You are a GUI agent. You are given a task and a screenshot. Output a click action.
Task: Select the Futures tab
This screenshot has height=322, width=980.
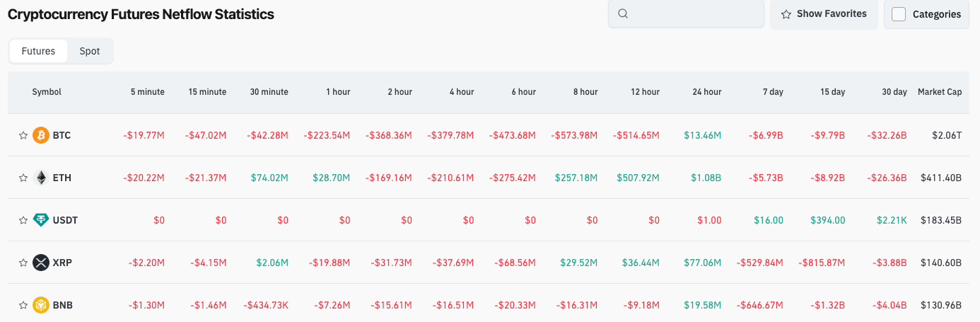[x=38, y=51]
